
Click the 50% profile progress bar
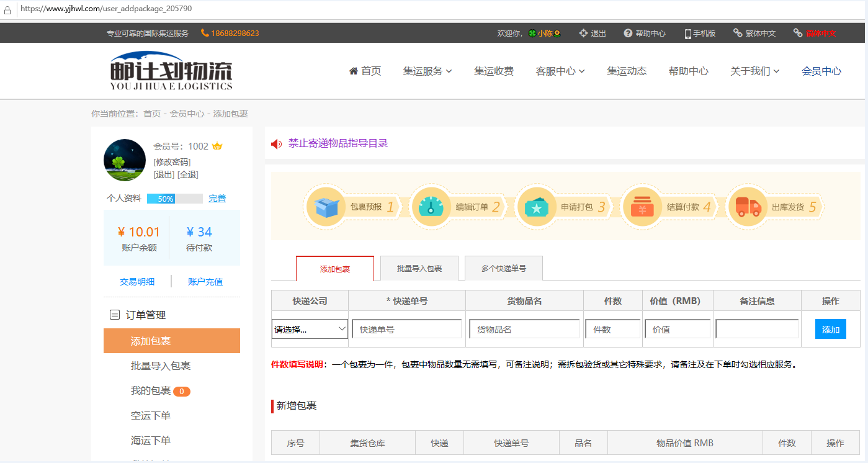point(175,199)
